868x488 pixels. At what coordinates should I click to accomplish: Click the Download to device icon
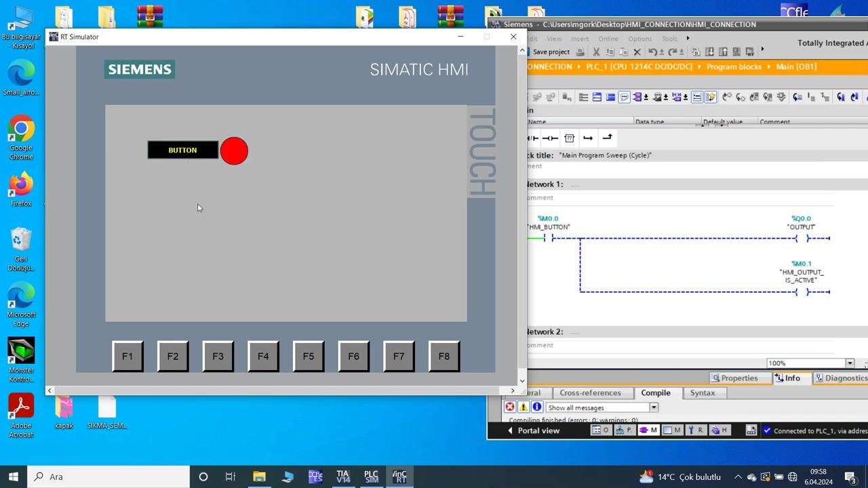click(x=709, y=52)
